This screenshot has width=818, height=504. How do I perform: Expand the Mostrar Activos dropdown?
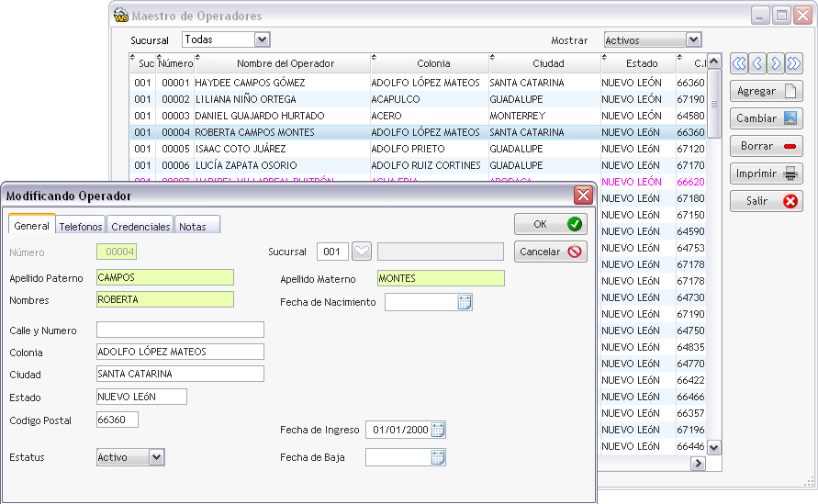pos(693,39)
